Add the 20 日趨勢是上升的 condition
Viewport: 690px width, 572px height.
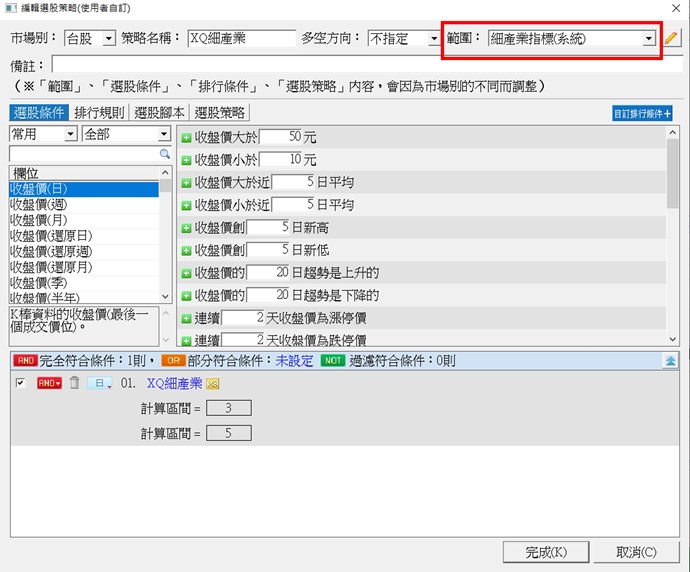(x=186, y=274)
